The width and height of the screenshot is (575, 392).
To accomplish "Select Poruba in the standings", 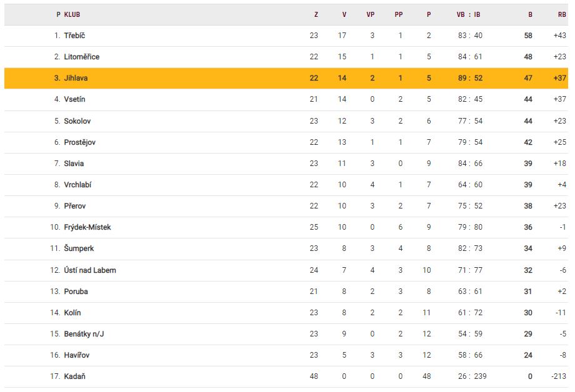I will (x=76, y=292).
